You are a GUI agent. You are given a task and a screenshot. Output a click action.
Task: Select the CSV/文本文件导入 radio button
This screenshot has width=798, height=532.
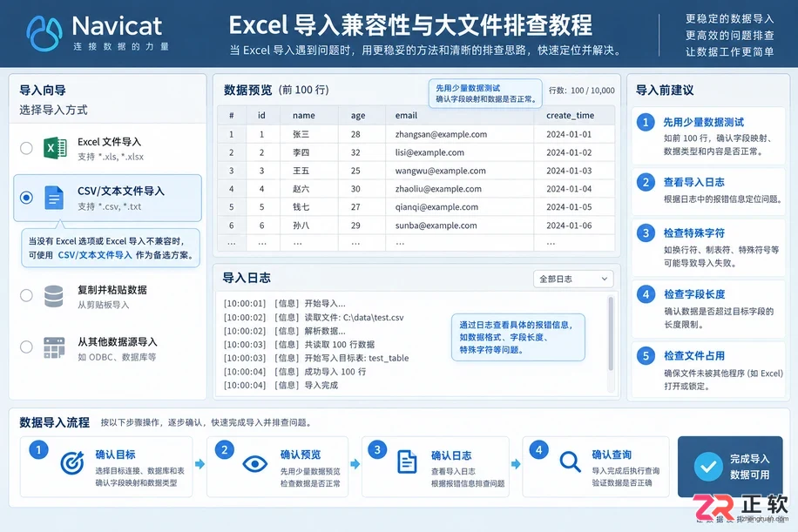coord(26,198)
